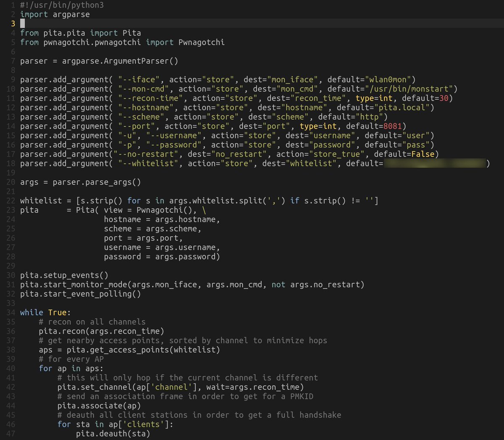The image size is (504, 440).
Task: Click default "http" string
Action: (369, 116)
